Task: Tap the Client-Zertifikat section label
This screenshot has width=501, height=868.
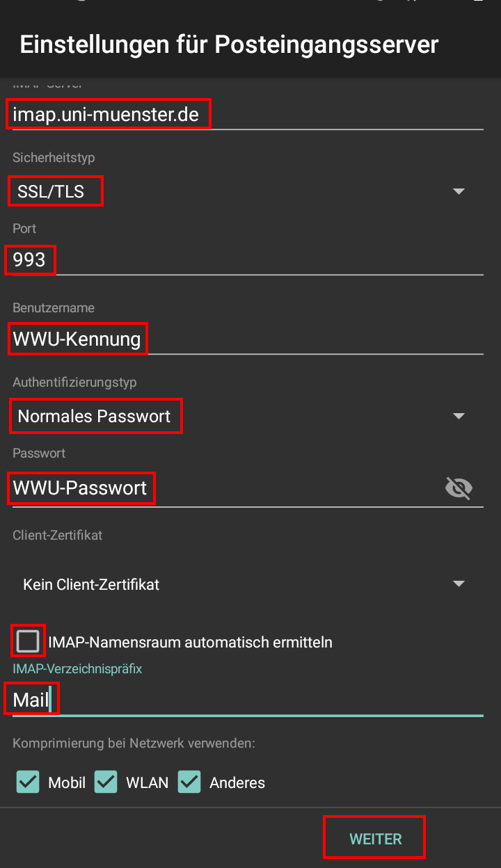Action: pyautogui.click(x=57, y=536)
